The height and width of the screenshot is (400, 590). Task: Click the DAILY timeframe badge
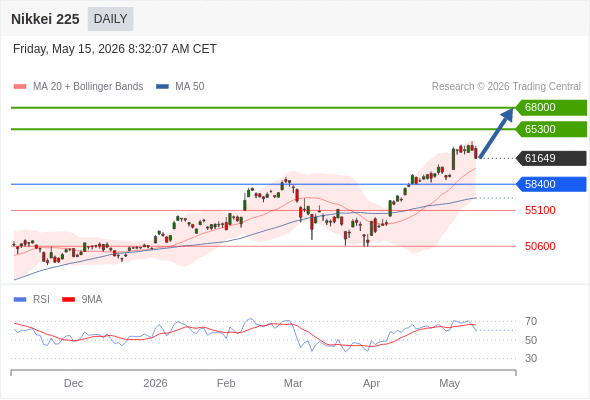pyautogui.click(x=110, y=19)
